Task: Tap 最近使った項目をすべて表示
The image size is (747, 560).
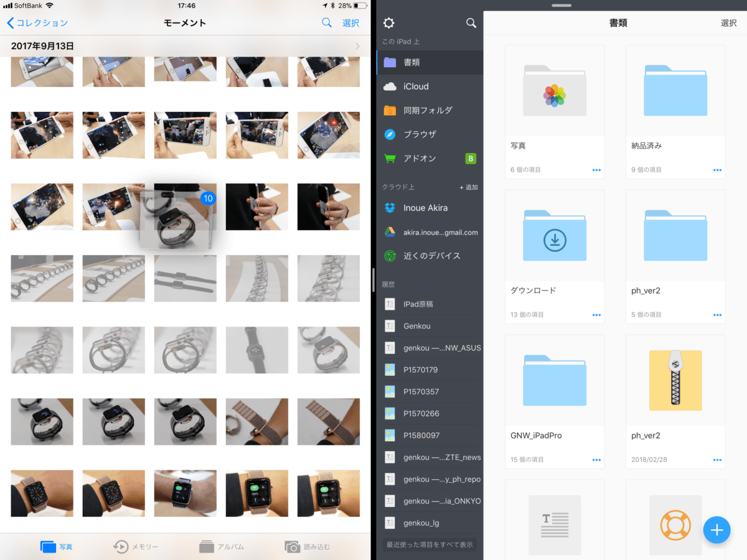Action: click(x=430, y=544)
